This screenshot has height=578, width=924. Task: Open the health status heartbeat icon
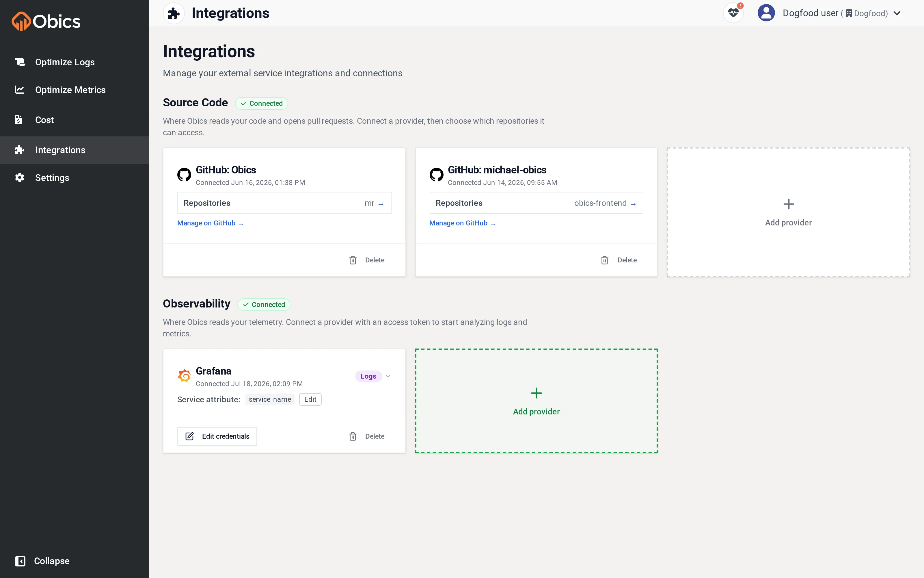pyautogui.click(x=733, y=13)
